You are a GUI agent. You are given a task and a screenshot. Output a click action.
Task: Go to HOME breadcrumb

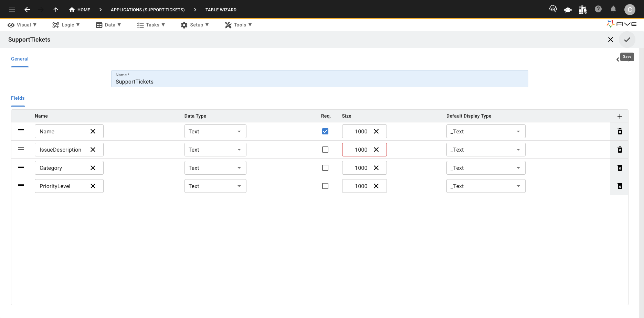pos(80,10)
